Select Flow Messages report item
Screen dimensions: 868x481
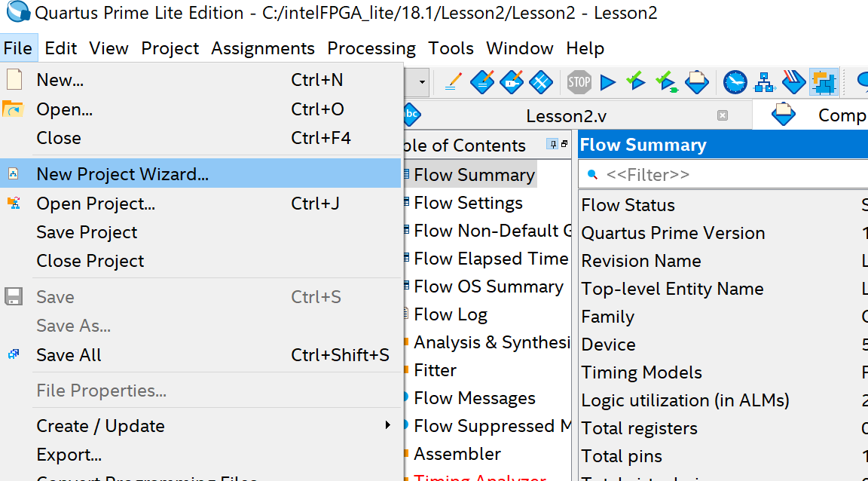coord(475,398)
